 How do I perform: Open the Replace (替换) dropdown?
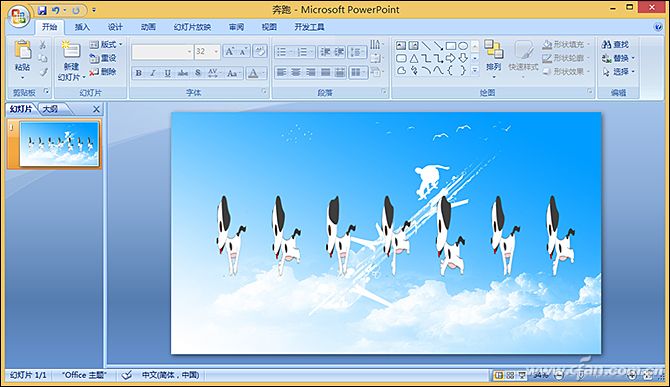pyautogui.click(x=618, y=58)
